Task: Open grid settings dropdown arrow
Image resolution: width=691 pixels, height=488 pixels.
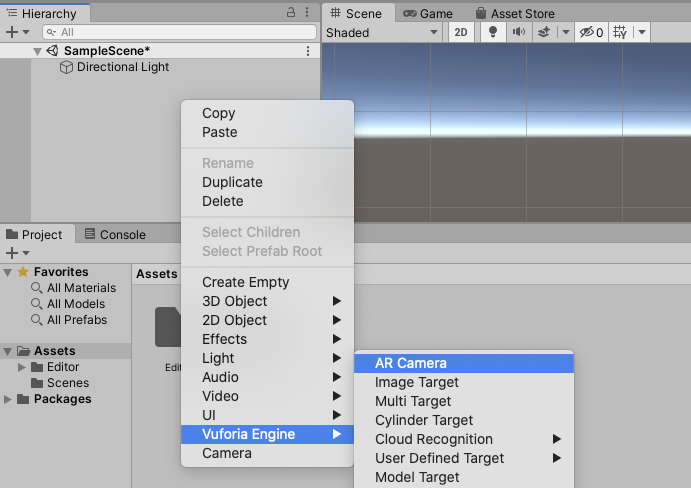Action: pyautogui.click(x=642, y=32)
